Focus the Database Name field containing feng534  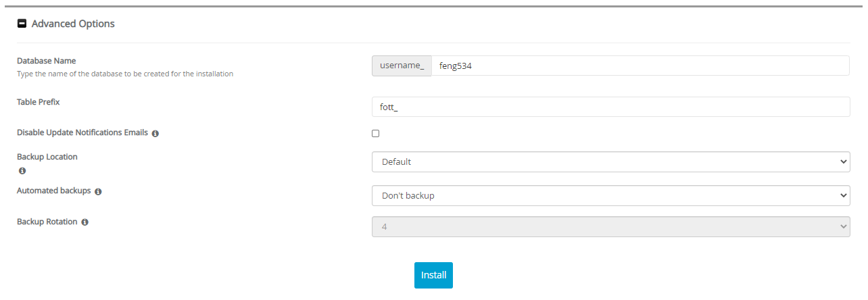pos(640,66)
